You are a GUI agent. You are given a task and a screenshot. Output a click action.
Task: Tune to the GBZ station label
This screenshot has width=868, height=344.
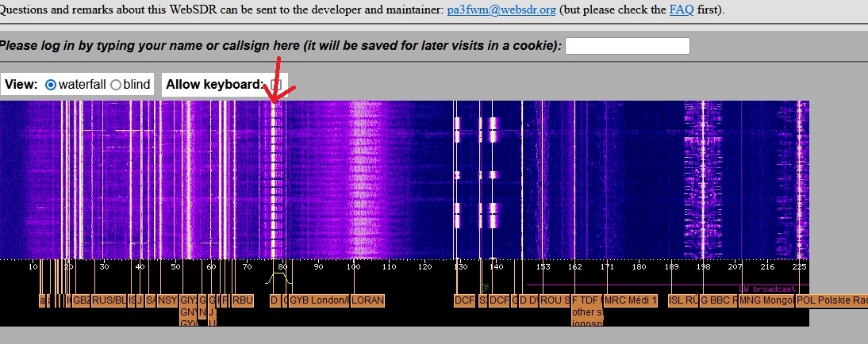click(82, 300)
